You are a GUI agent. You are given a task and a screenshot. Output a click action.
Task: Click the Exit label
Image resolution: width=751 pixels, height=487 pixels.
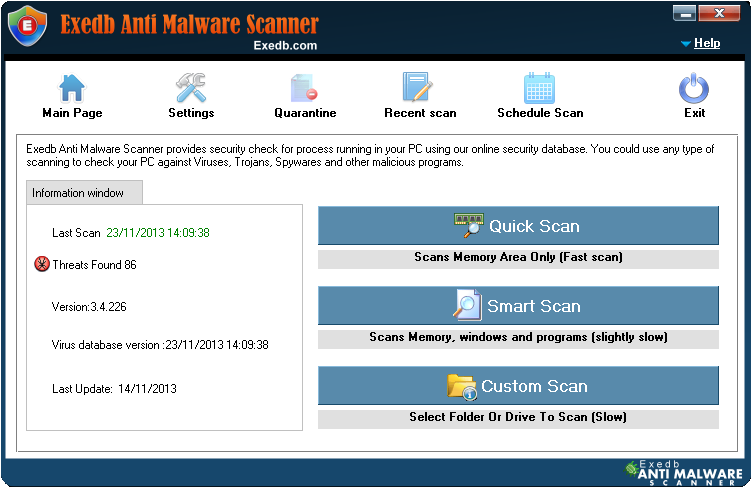pyautogui.click(x=694, y=113)
